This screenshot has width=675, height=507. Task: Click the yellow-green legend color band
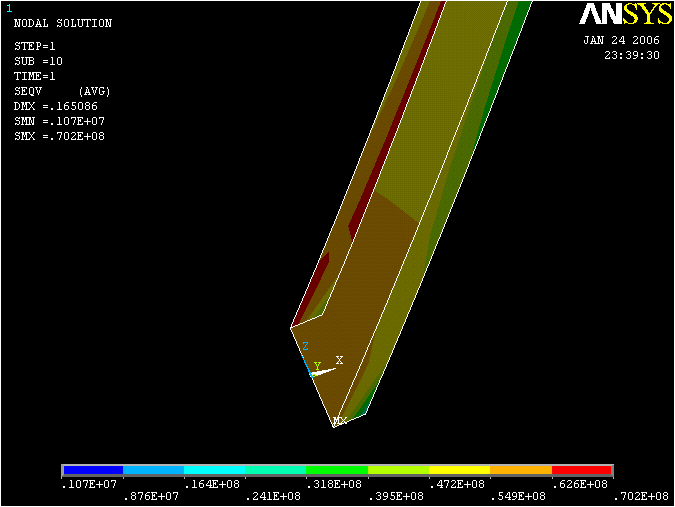[x=399, y=470]
